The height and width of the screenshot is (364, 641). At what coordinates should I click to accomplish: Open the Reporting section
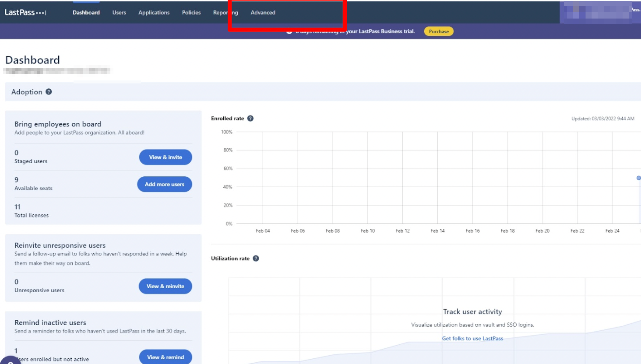[x=225, y=13]
